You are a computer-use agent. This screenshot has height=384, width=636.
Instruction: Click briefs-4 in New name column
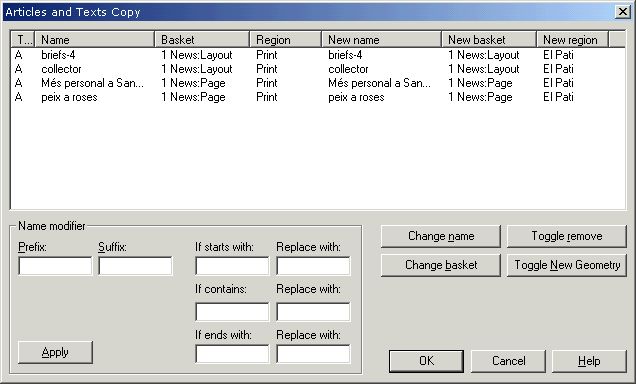point(345,55)
